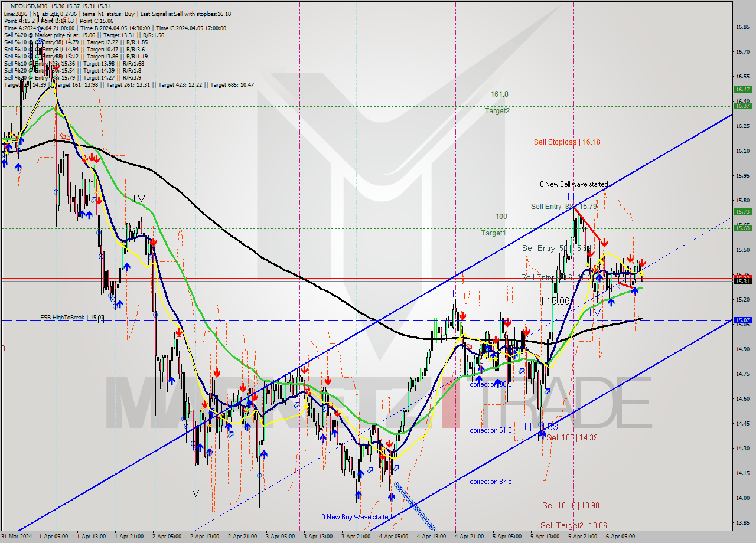Viewport: 756px width, 543px height.
Task: Select the 'Sell 161.8 | 13.98' label
Action: [571, 505]
